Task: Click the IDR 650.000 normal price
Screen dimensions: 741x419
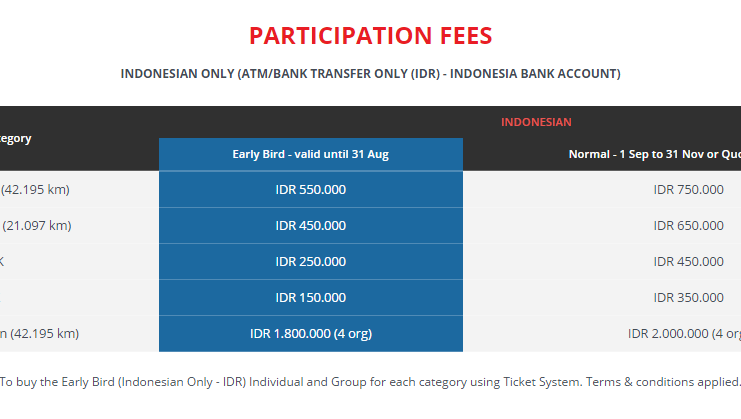Action: point(688,225)
